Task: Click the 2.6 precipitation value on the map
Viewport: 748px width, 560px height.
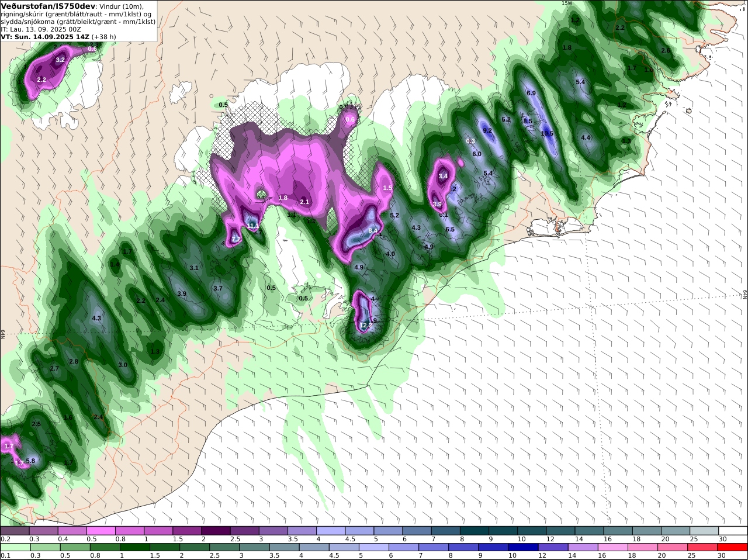Action: pyautogui.click(x=665, y=50)
